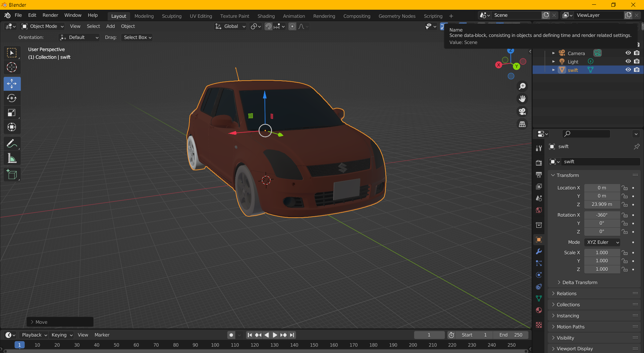
Task: Open the Modifiers wrench tab in properties
Action: tap(539, 252)
